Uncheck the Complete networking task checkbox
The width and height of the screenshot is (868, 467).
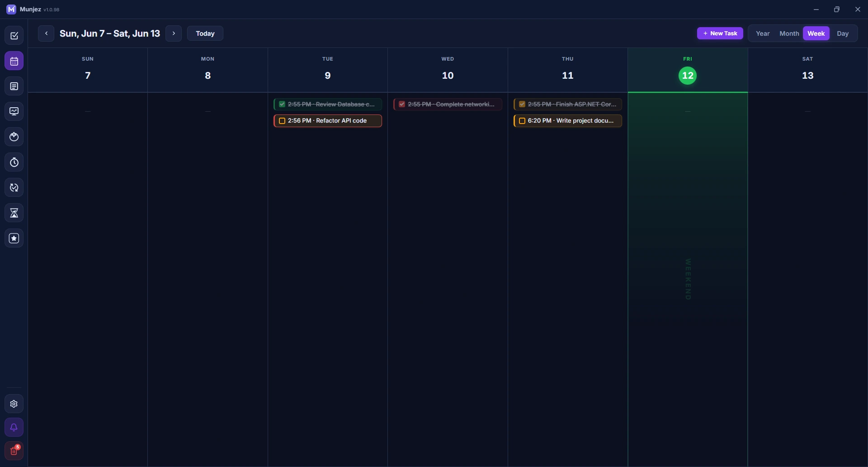(402, 105)
